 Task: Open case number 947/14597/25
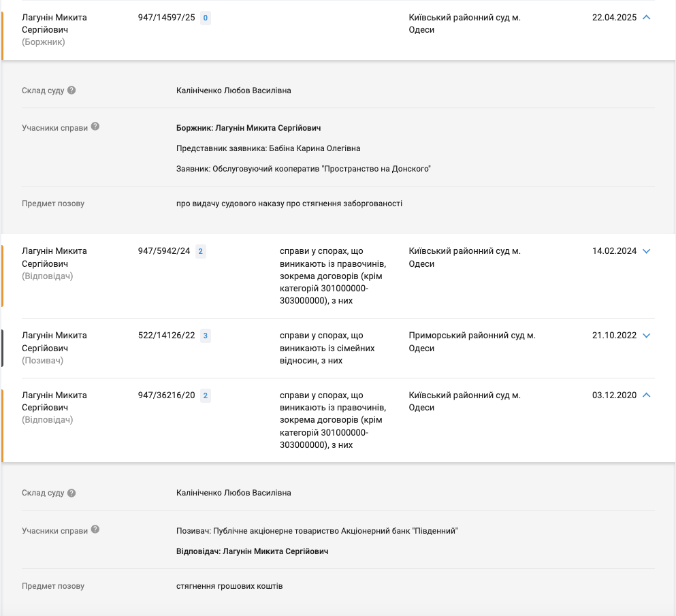point(166,18)
